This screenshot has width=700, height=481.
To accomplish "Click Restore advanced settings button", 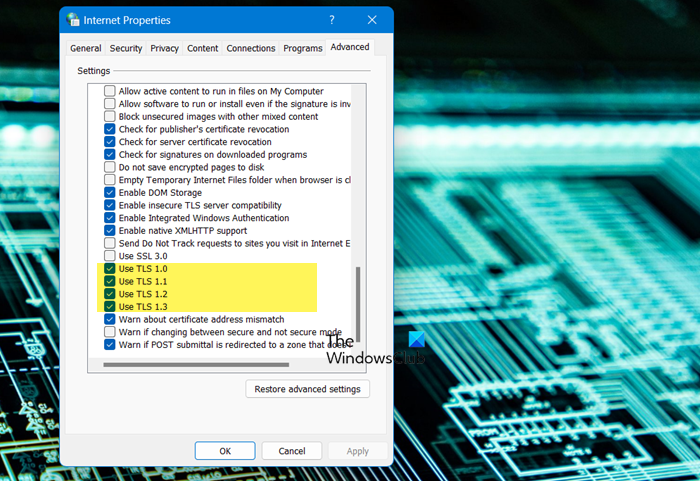I will click(x=307, y=389).
